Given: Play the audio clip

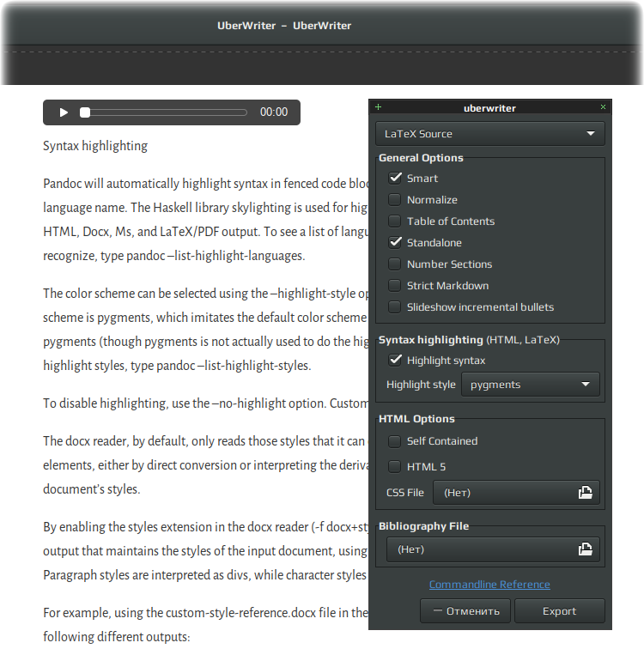Looking at the screenshot, I should (64, 112).
